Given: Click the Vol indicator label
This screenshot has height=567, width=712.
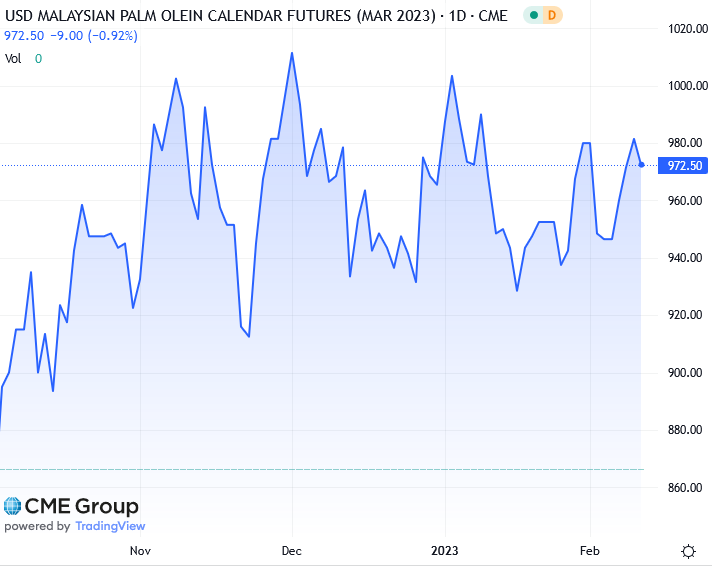Looking at the screenshot, I should click(x=13, y=58).
